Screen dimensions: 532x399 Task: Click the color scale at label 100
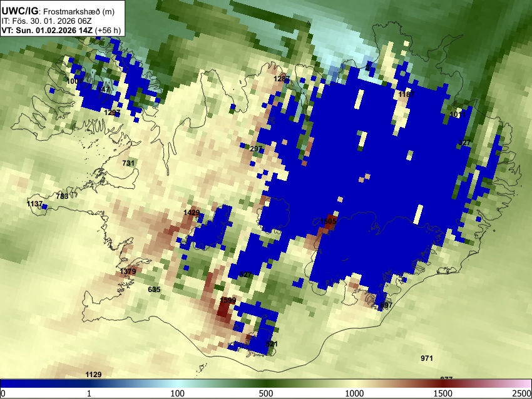(177, 393)
